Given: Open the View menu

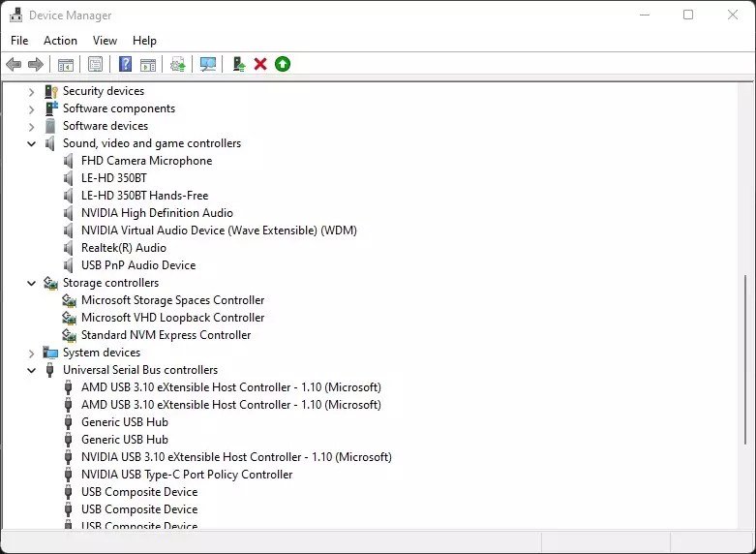Looking at the screenshot, I should tap(105, 41).
